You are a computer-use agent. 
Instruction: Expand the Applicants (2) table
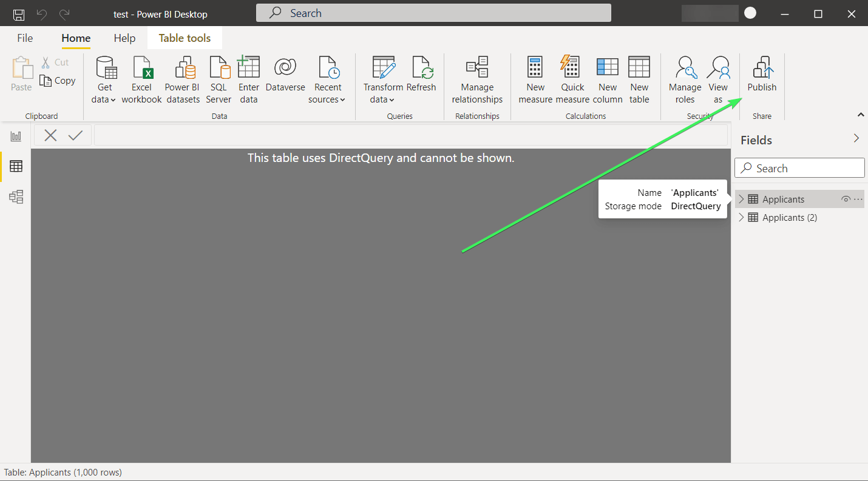(x=741, y=217)
